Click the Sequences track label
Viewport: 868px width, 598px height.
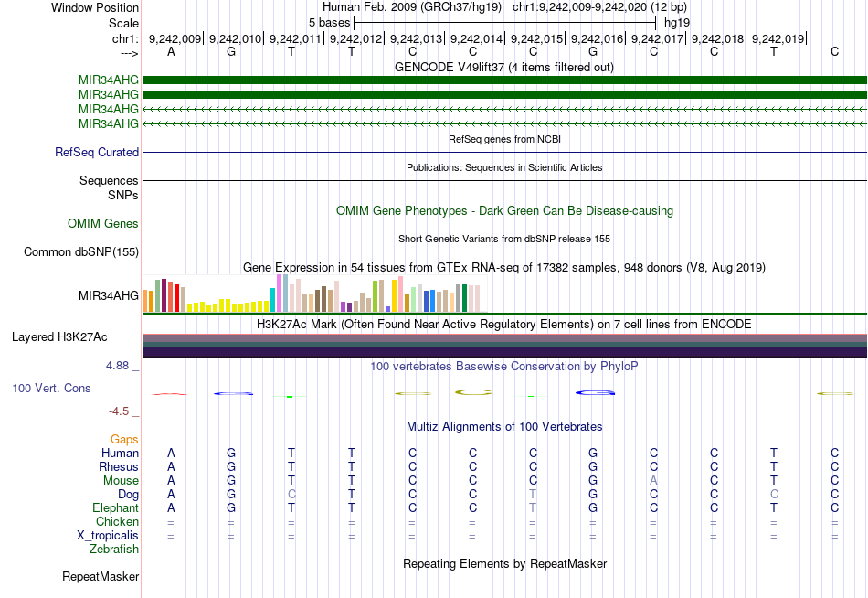109,181
